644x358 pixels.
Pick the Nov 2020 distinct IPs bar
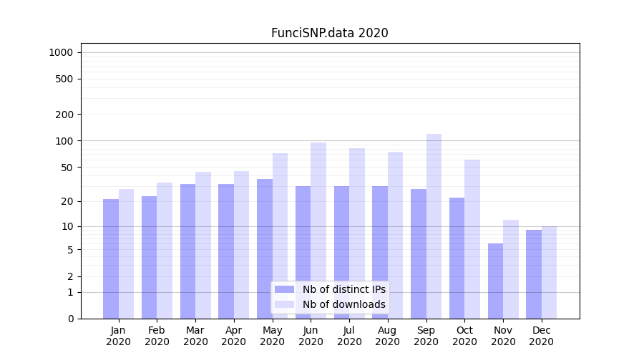click(495, 281)
